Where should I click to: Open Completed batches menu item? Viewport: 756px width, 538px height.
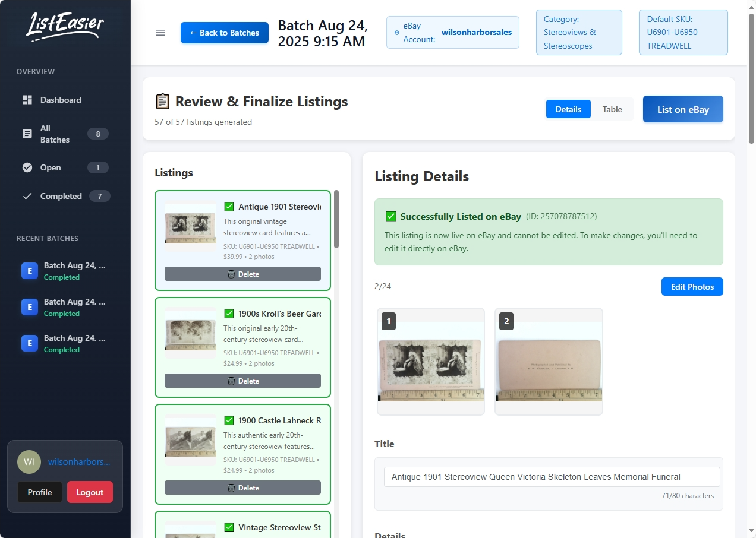65,196
